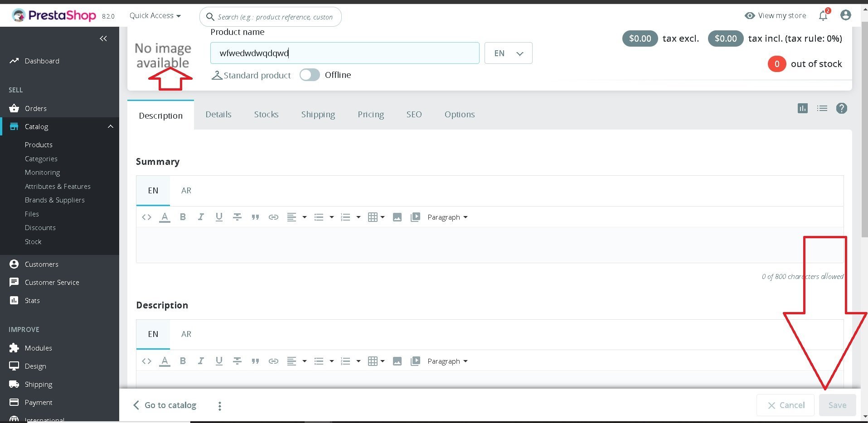Open the notifications bell
Image resolution: width=868 pixels, height=423 pixels.
click(823, 15)
